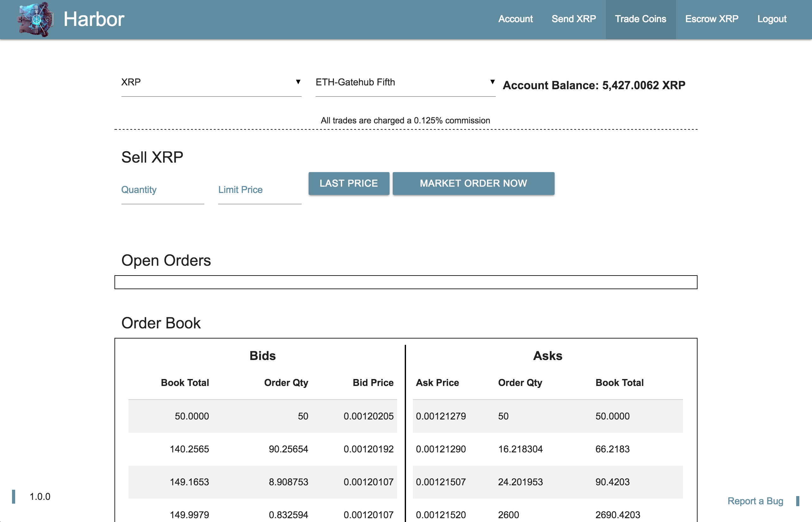
Task: Open the Report a Bug link
Action: pyautogui.click(x=755, y=500)
